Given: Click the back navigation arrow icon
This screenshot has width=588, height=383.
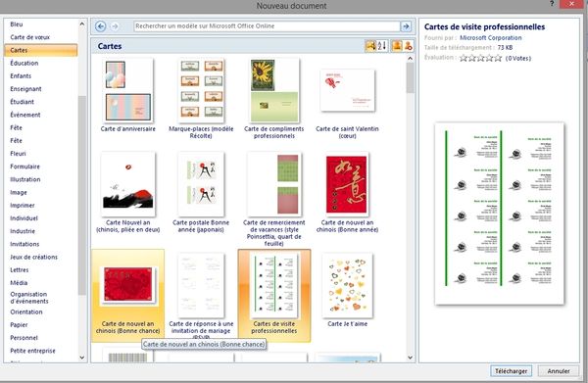Looking at the screenshot, I should 101,26.
